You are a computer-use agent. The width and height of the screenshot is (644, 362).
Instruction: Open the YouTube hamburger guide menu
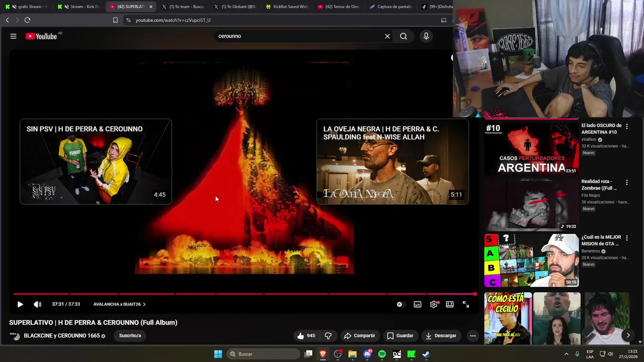(14, 36)
